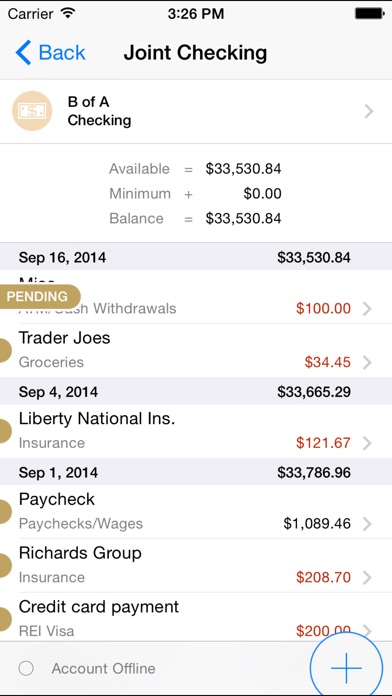Open the $121.67 insurance transaction chevron
Viewport: 392px width, 696px height.
367,443
